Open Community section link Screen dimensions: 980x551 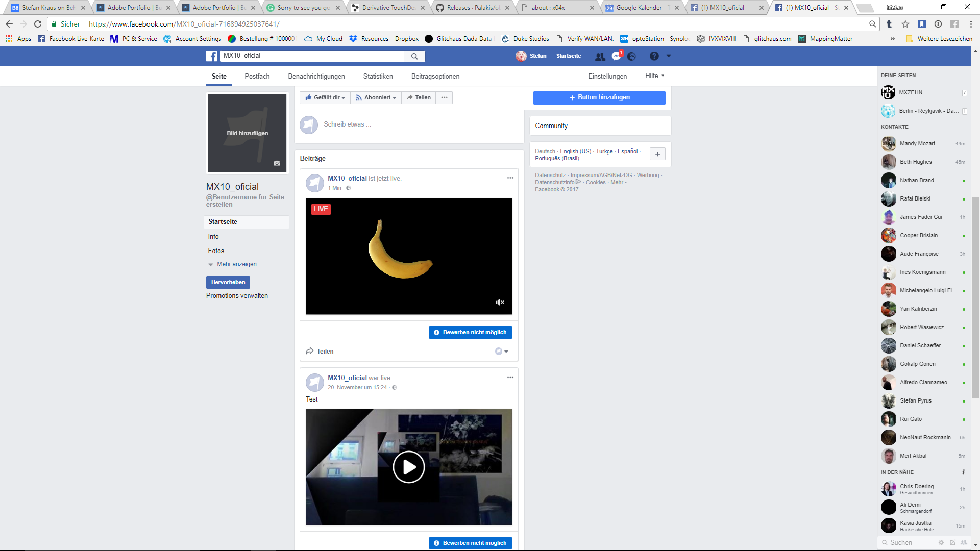pos(551,126)
